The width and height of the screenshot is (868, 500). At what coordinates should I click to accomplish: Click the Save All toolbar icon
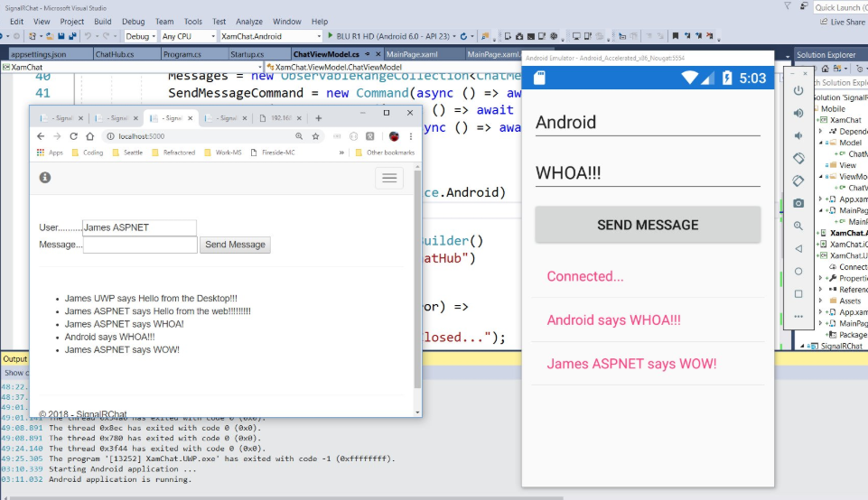tap(72, 36)
